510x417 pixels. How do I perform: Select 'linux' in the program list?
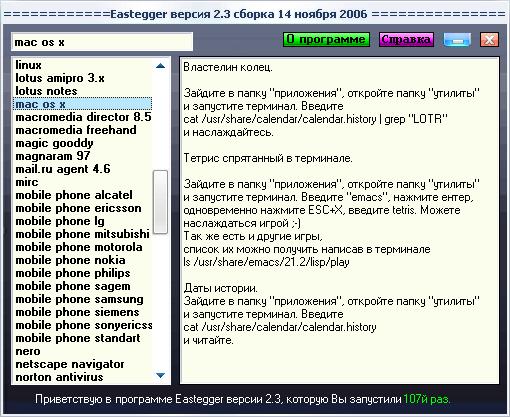82,65
